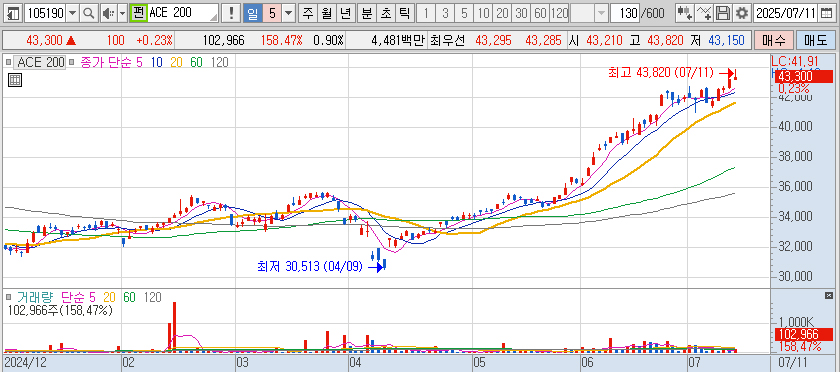Image resolution: width=840 pixels, height=372 pixels.
Task: Click the small square before 거래량 legend
Action: coord(8,297)
